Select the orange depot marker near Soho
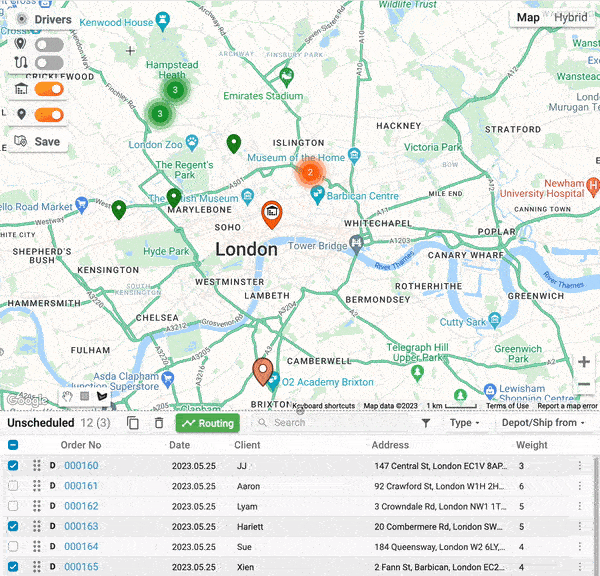 pos(272,214)
